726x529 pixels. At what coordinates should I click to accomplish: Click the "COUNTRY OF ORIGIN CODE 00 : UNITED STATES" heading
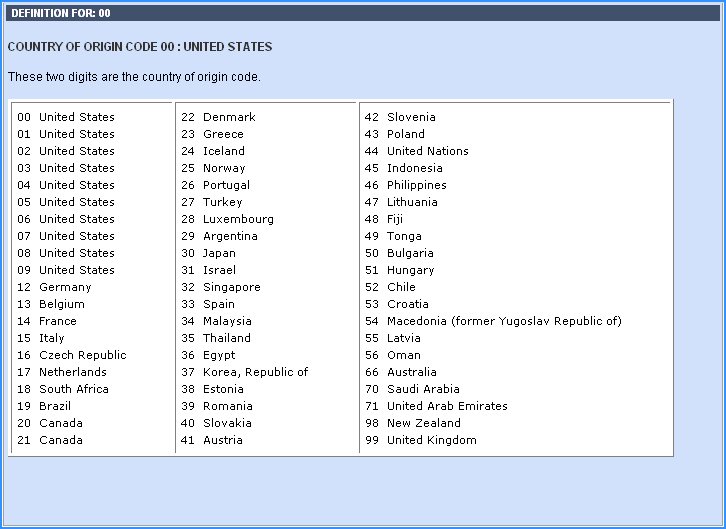[x=140, y=47]
